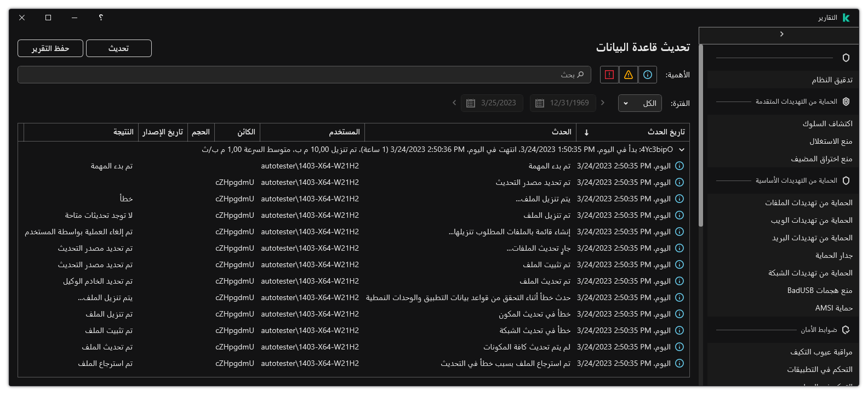Click the حفظ التقرير button
The width and height of the screenshot is (868, 395).
50,48
